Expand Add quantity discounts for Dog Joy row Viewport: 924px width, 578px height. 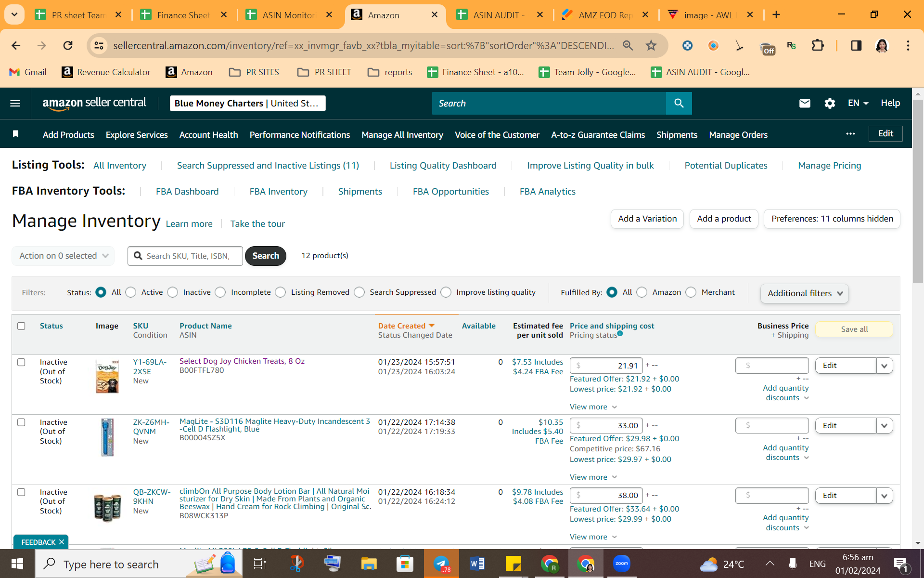tap(786, 393)
